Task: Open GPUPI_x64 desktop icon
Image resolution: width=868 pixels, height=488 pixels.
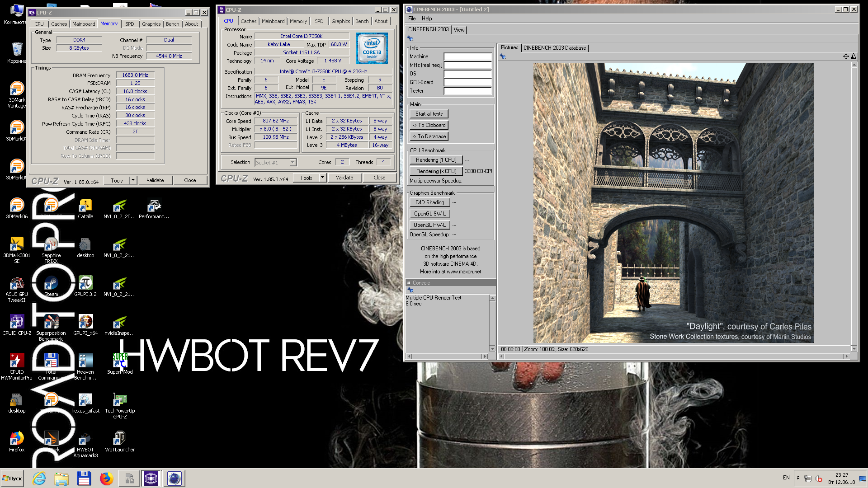Action: [85, 324]
